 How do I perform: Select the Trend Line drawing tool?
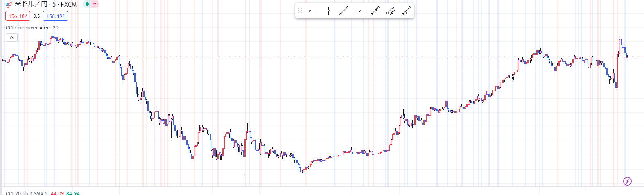pyautogui.click(x=344, y=11)
